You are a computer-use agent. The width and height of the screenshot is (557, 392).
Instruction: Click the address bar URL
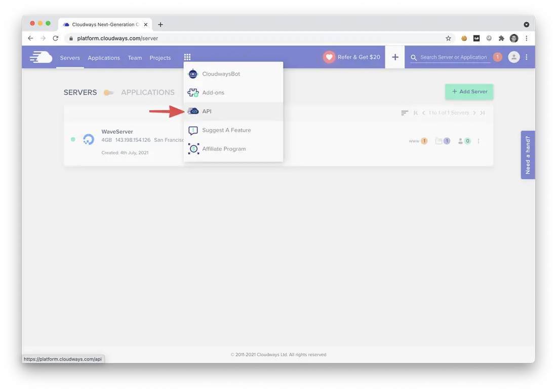(x=117, y=38)
